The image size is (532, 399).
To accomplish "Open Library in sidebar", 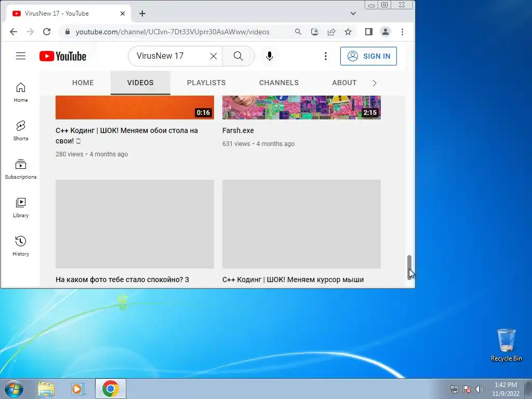I will pos(21,207).
